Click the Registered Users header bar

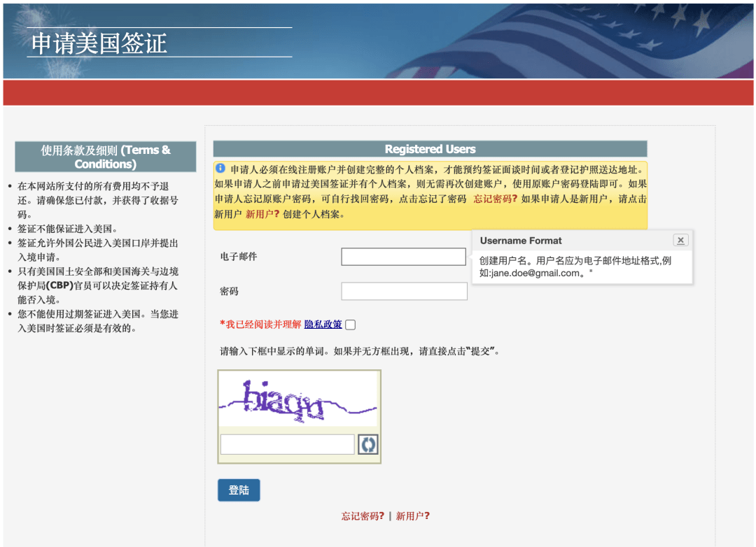pyautogui.click(x=430, y=148)
